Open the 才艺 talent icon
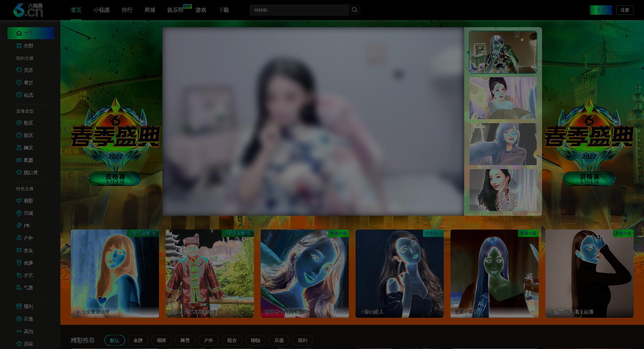Viewport: 644px width, 349px height. (x=19, y=275)
